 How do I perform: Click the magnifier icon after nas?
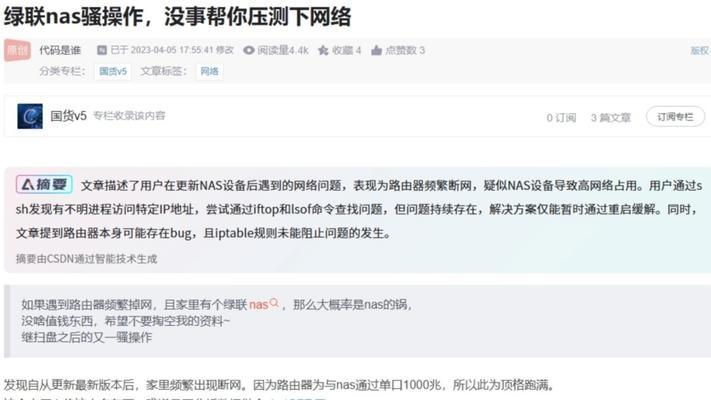[x=274, y=302]
